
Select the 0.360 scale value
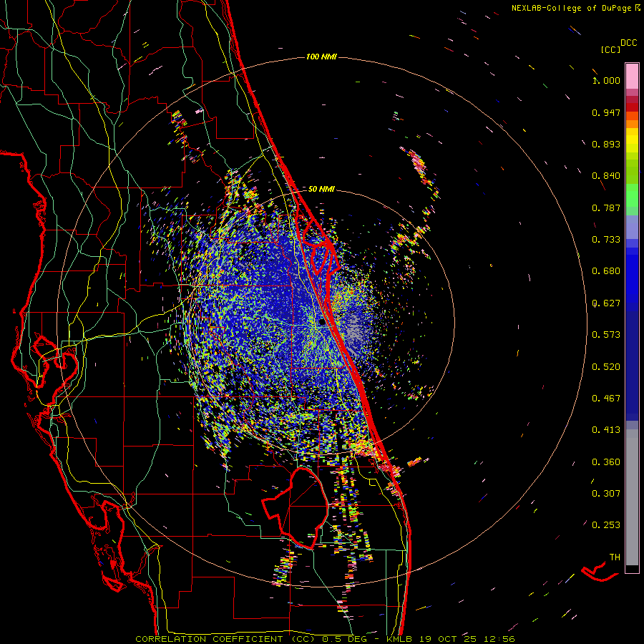606,462
